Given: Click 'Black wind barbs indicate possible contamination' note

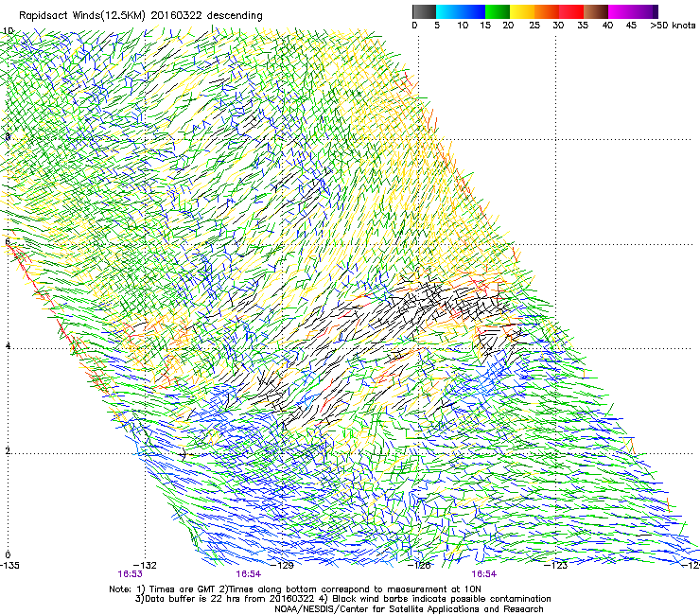Looking at the screenshot, I should point(442,599).
